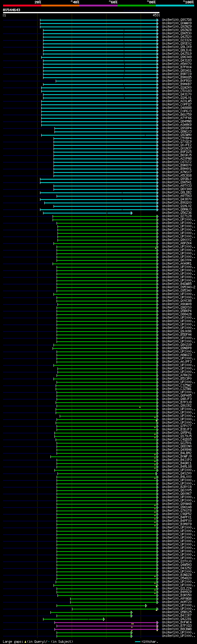Select label UniRef100_Q8SAG1
This screenshot has width=197, height=644.
pos(177,71)
